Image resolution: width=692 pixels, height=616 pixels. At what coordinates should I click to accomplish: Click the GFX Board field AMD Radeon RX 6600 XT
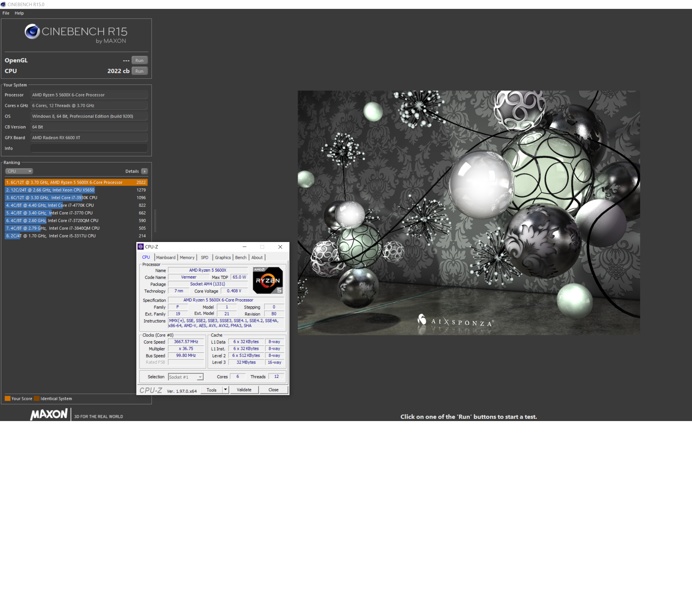[x=89, y=138]
